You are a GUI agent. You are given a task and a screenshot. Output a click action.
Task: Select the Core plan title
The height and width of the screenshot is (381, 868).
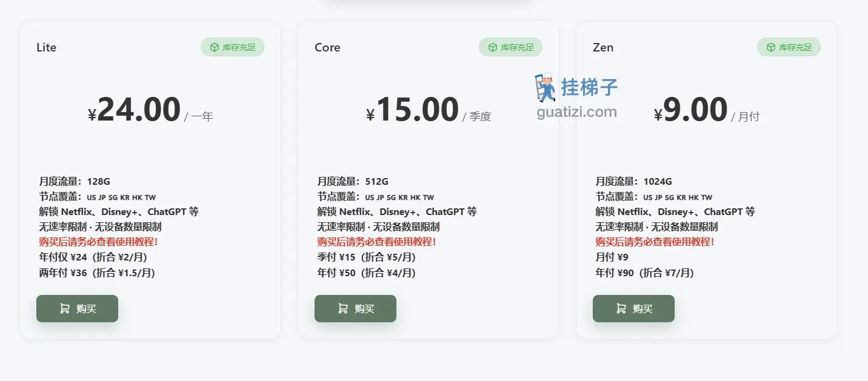click(327, 47)
